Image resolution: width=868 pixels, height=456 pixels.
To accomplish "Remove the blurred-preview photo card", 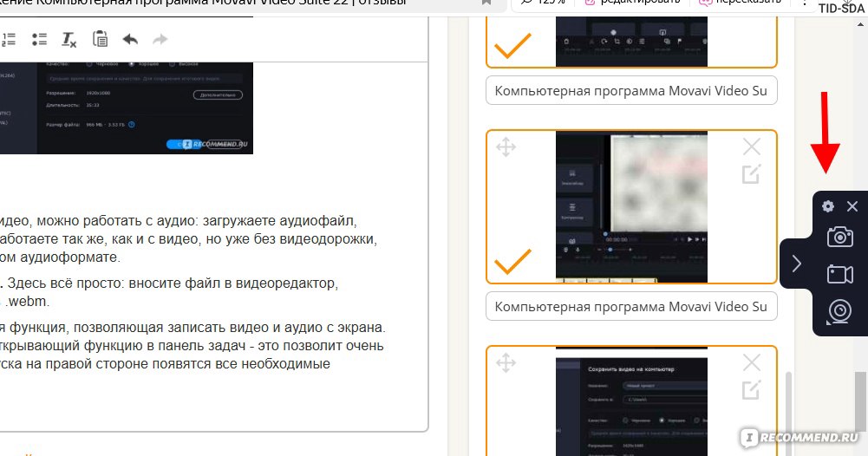I will [751, 147].
